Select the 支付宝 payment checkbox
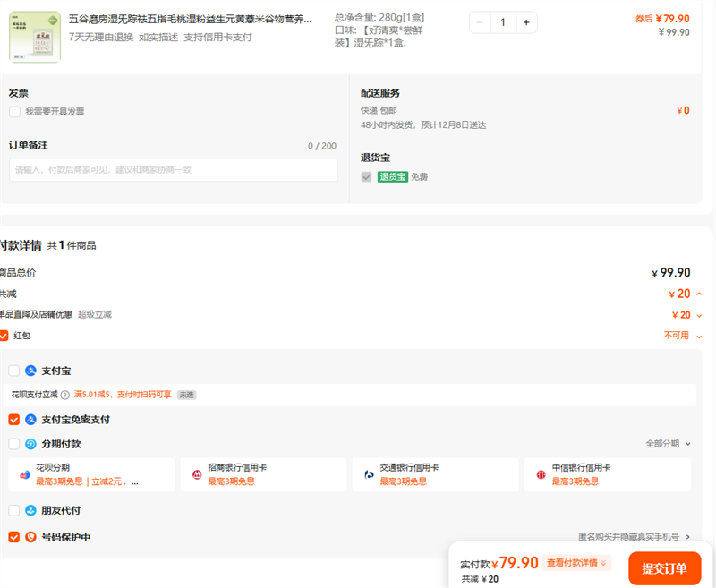Image resolution: width=716 pixels, height=588 pixels. (x=14, y=371)
